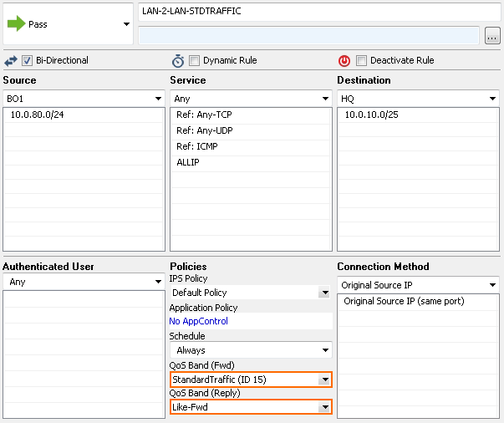Click the green Pass action arrow icon

(16, 23)
